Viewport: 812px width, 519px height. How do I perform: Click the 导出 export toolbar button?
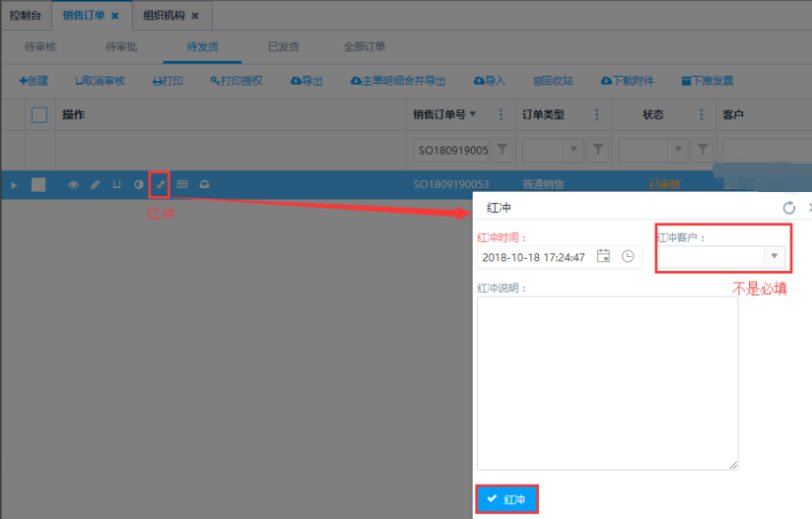pyautogui.click(x=306, y=81)
